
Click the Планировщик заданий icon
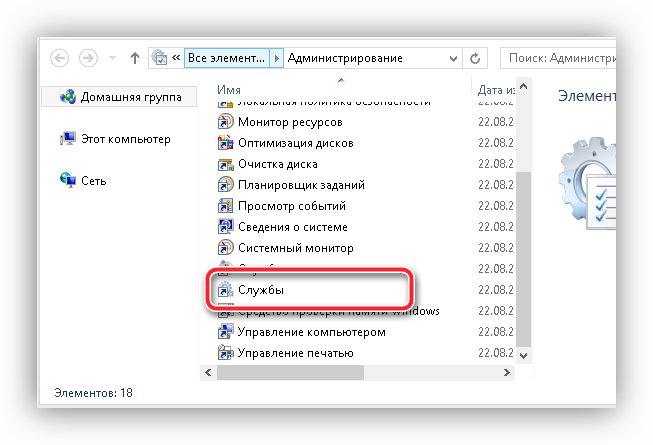(x=226, y=184)
